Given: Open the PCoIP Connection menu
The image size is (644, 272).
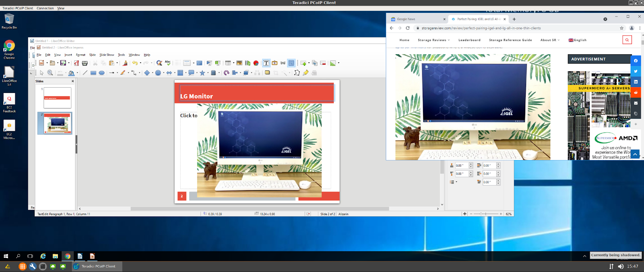Looking at the screenshot, I should [45, 8].
